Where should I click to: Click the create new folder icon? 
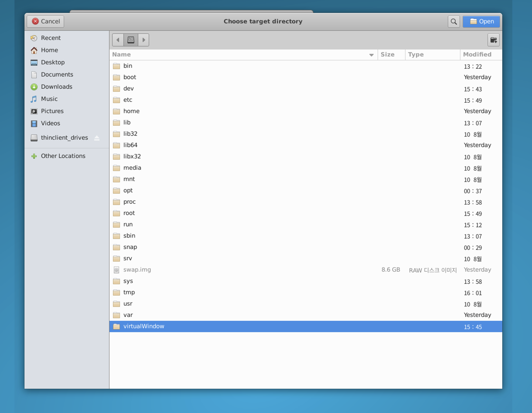coord(493,40)
